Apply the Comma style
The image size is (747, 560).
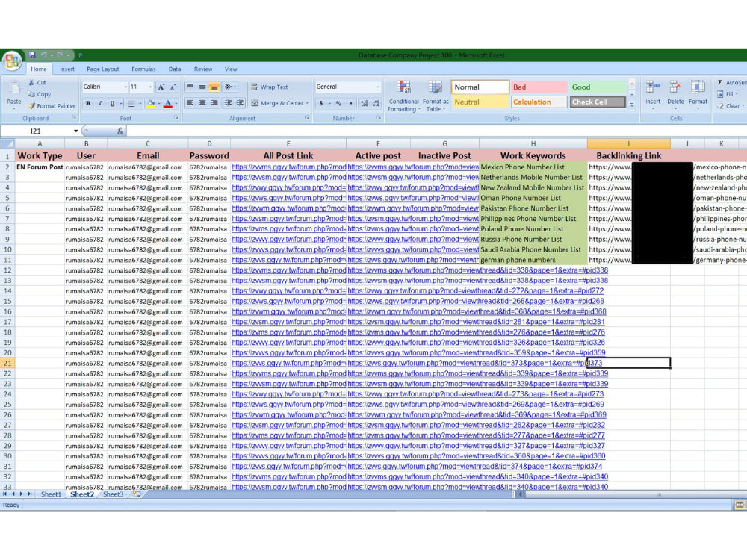coord(350,103)
